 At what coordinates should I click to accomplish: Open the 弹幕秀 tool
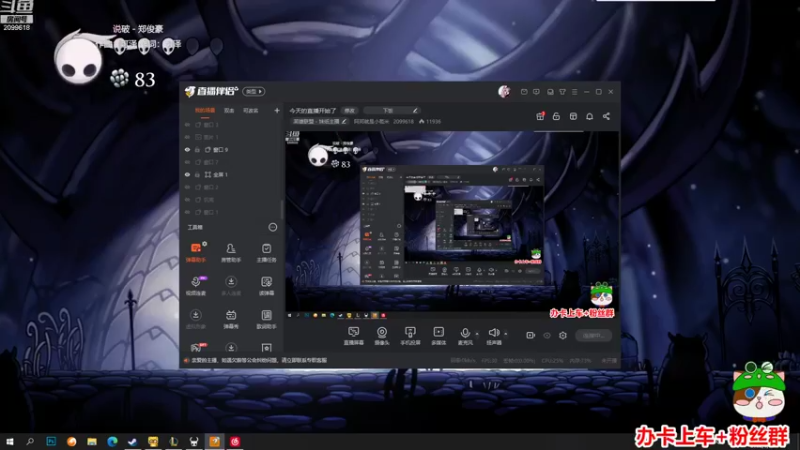pyautogui.click(x=231, y=319)
